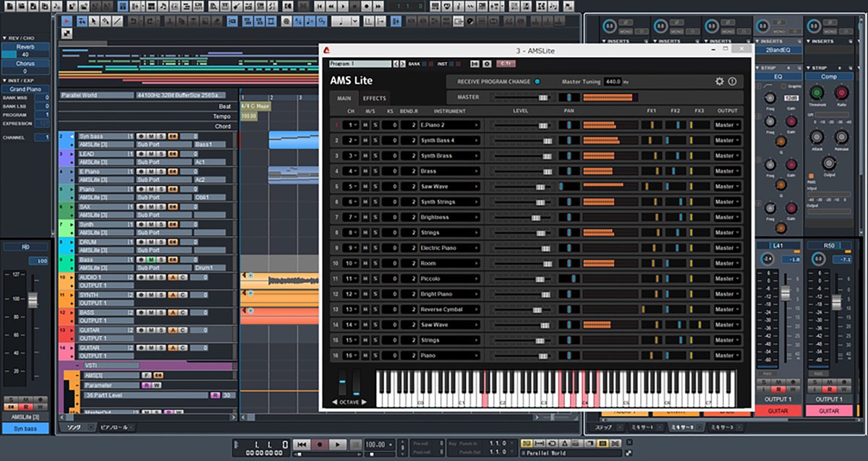This screenshot has width=868, height=461.
Task: Solo channel 2 Synth Bass 4 in AMS Lite
Action: (x=375, y=140)
